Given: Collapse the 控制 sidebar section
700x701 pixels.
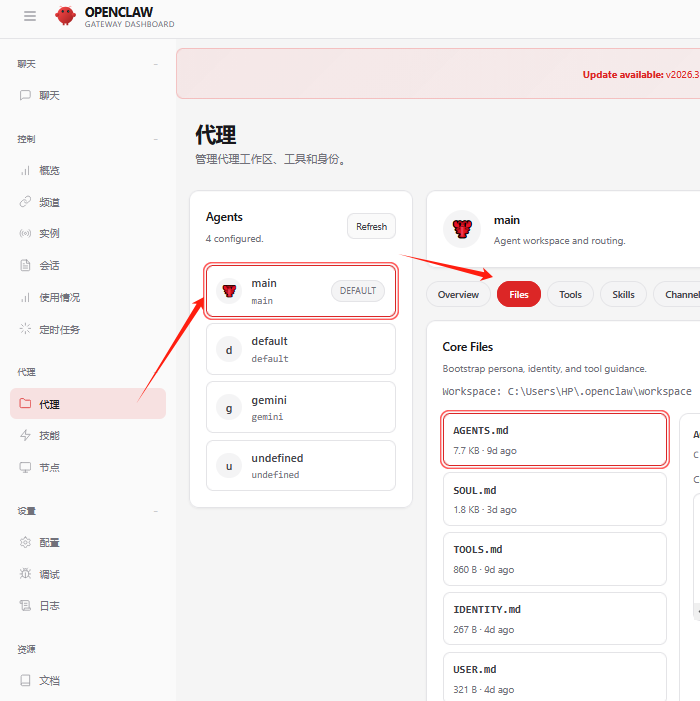Looking at the screenshot, I should click(x=155, y=139).
